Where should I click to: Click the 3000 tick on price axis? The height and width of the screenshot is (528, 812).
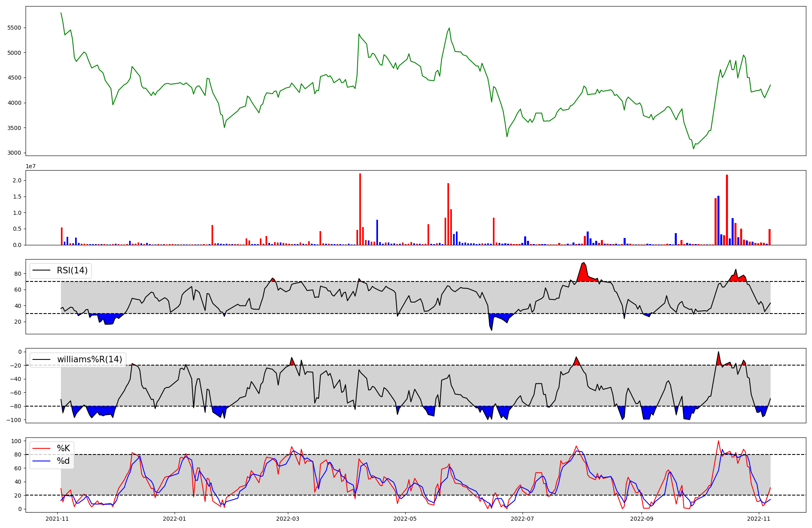14,153
